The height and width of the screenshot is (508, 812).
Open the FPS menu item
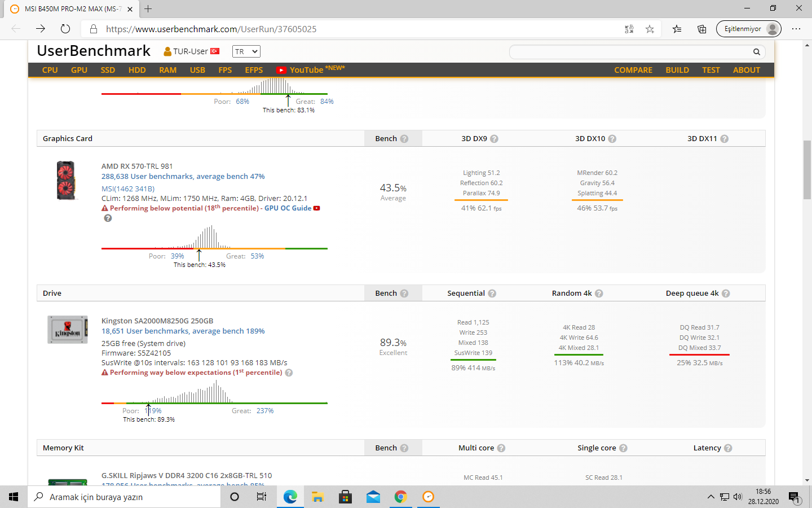pos(225,70)
